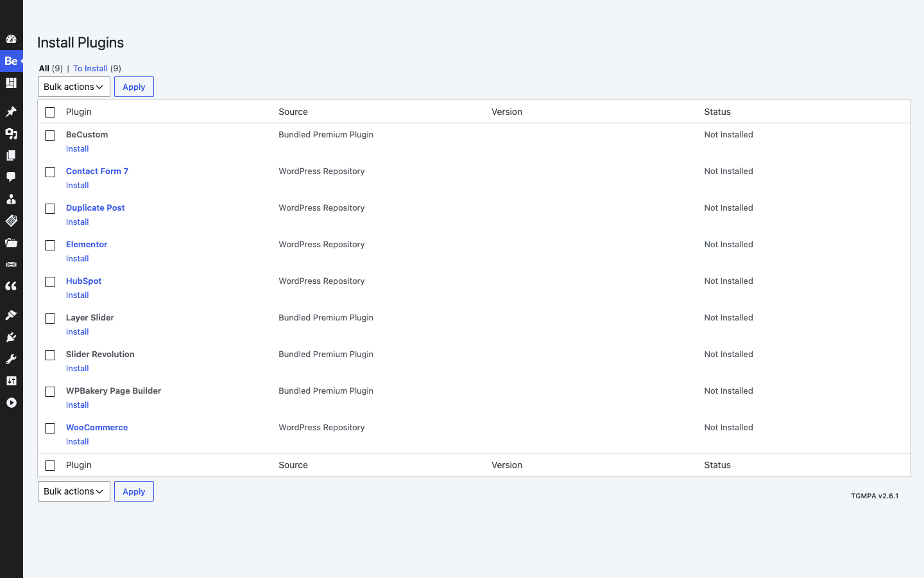Viewport: 924px width, 578px height.
Task: Select the Elementor plugin checkbox
Action: (50, 245)
